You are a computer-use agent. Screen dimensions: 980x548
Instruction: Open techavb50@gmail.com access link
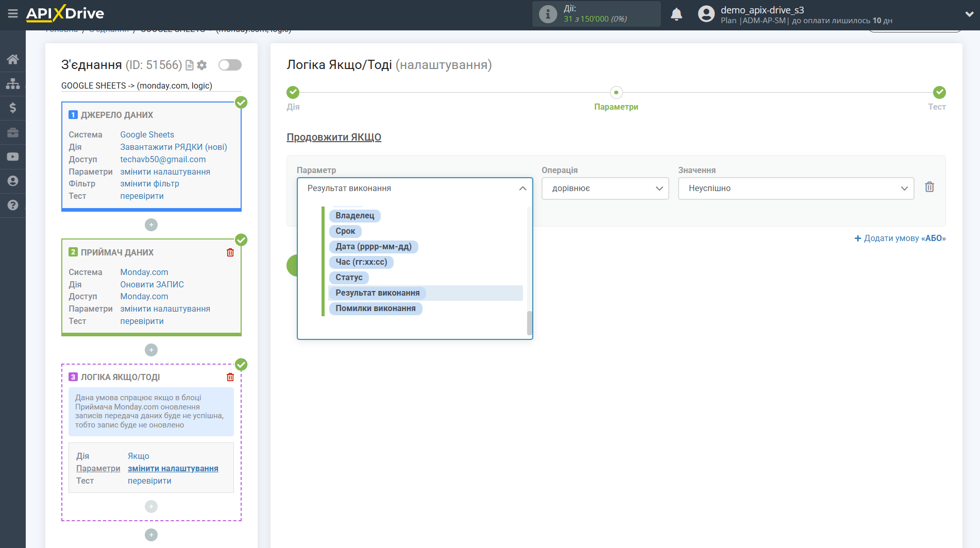[x=163, y=159]
